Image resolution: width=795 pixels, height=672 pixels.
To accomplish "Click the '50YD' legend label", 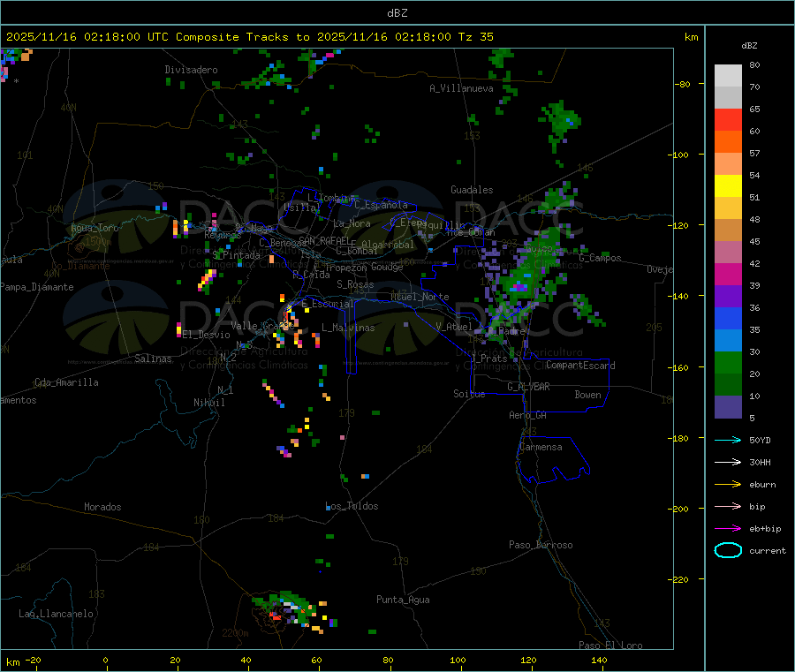I will (760, 440).
